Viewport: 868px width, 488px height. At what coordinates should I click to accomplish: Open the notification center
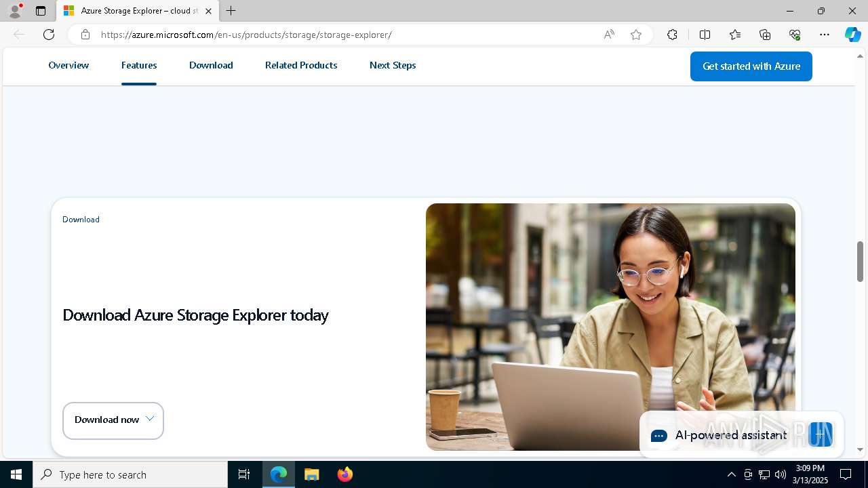click(846, 474)
